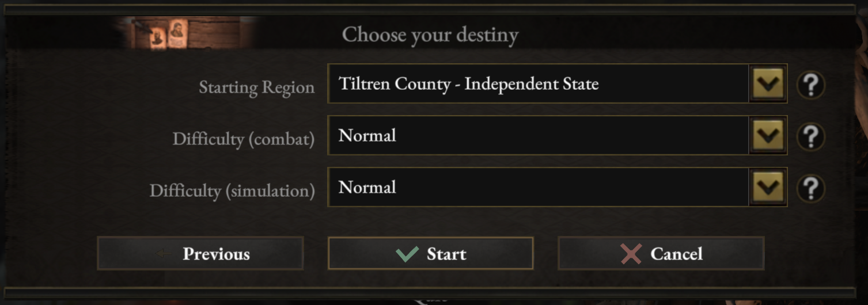868x305 pixels.
Task: Click the green checkmark icon on Start
Action: pos(407,254)
